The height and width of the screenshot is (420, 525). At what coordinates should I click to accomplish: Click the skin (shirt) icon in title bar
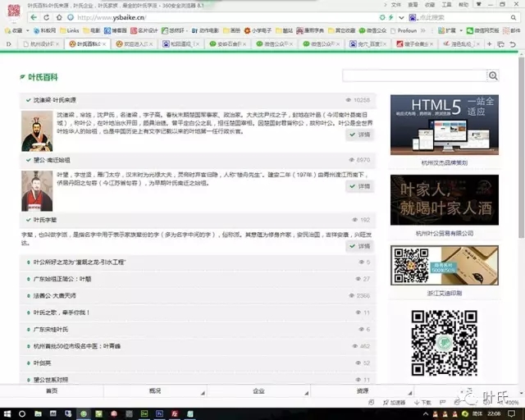[x=479, y=5]
